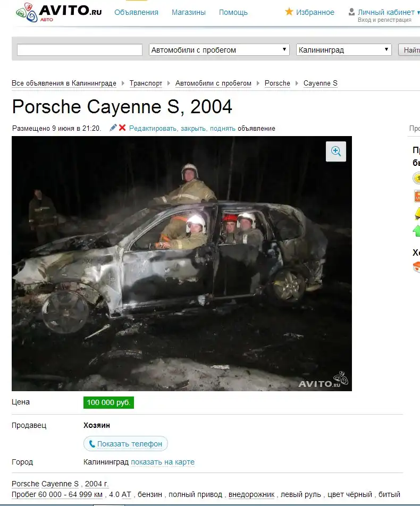Image resolution: width=420 pixels, height=506 pixels.
Task: Click the yellow highlighter icon in sidebar
Action: click(x=417, y=214)
